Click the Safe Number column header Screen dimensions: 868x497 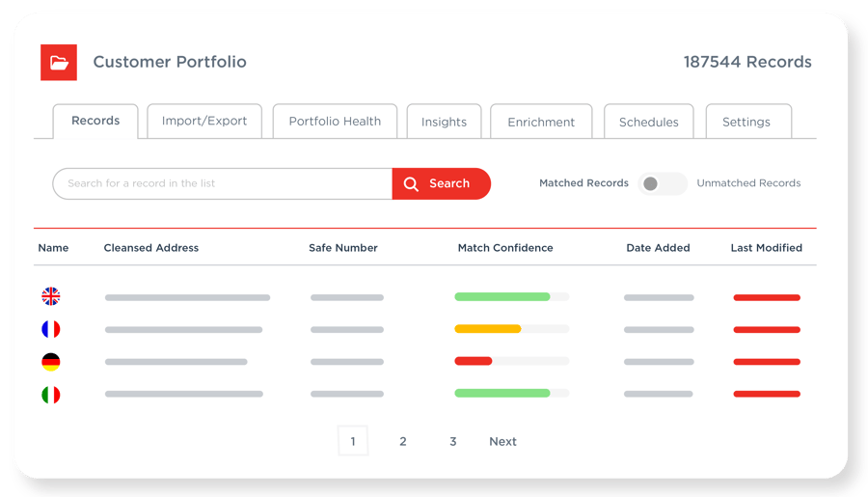(343, 248)
